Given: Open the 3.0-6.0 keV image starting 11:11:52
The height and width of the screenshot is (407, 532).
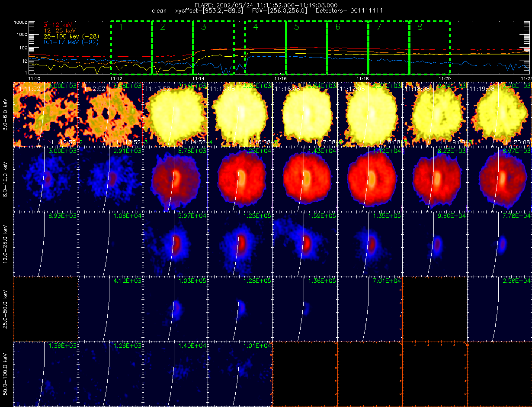Looking at the screenshot, I should [46, 114].
